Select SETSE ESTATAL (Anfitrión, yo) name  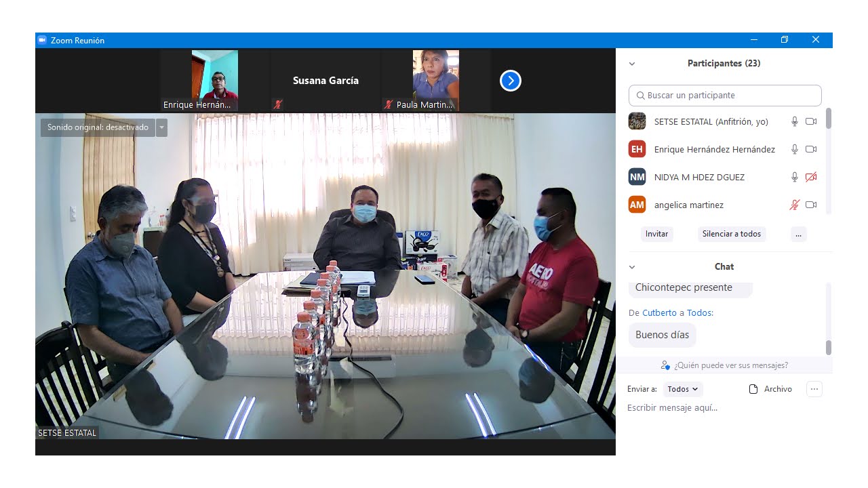tap(711, 121)
